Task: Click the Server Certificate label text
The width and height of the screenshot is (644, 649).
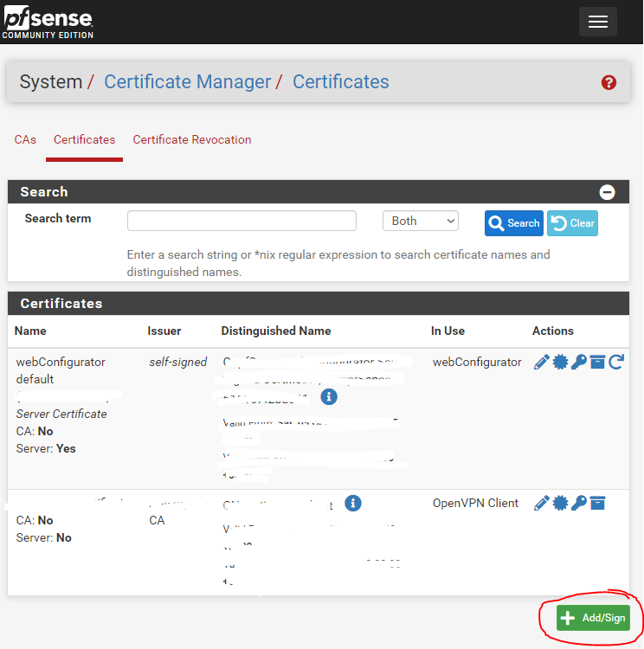Action: pos(61,414)
